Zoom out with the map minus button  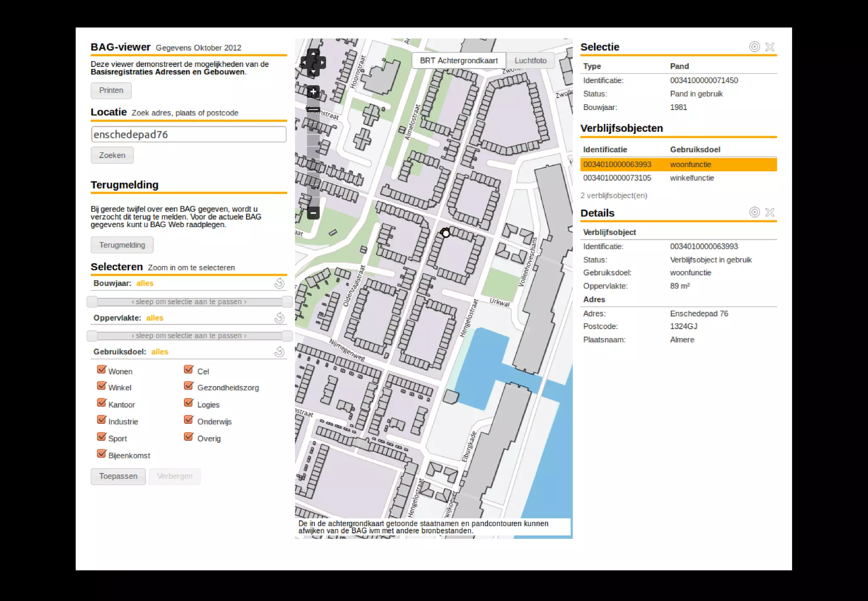(x=313, y=213)
